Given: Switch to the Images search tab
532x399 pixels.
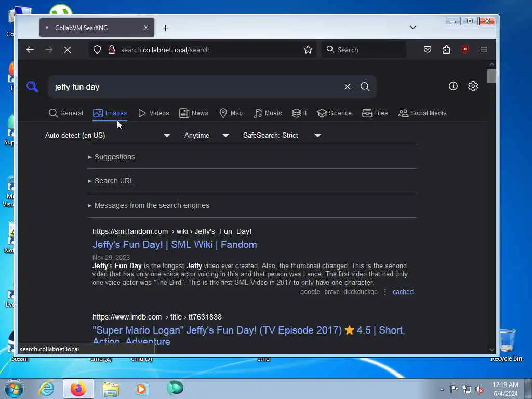Looking at the screenshot, I should click(110, 113).
